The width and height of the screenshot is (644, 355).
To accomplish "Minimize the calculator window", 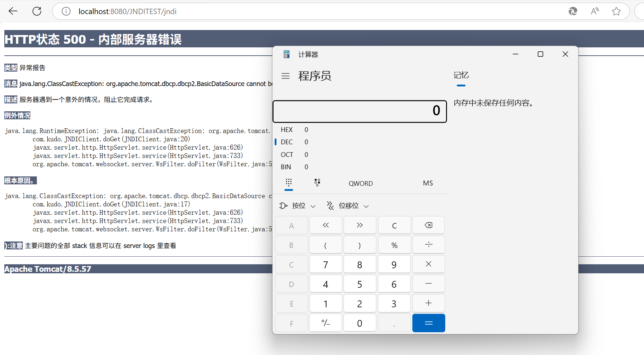I will [x=515, y=54].
